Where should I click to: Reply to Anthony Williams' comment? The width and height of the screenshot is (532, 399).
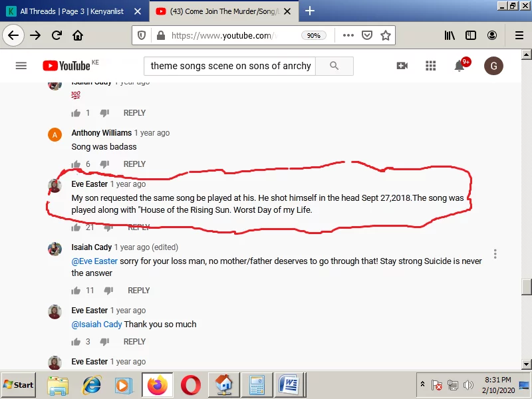(134, 164)
